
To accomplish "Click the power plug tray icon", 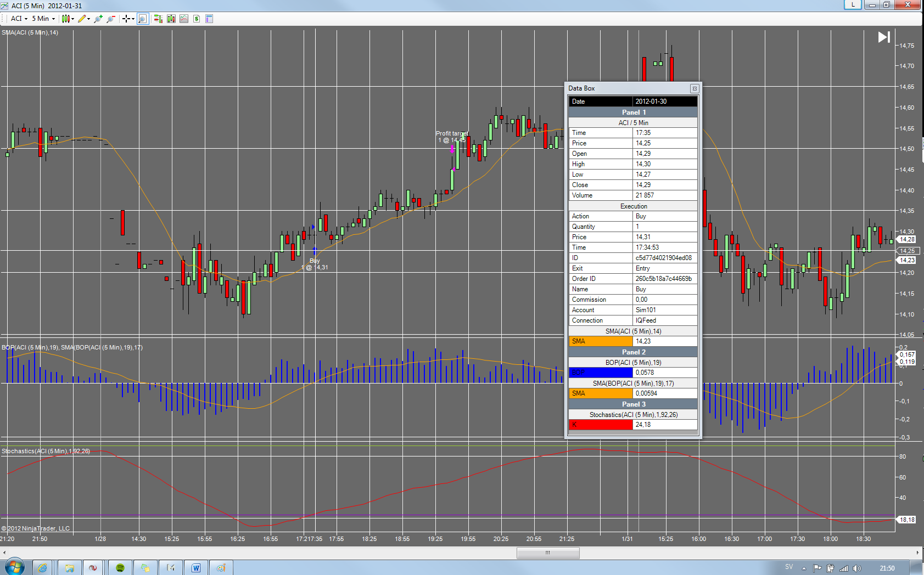I will pyautogui.click(x=831, y=568).
